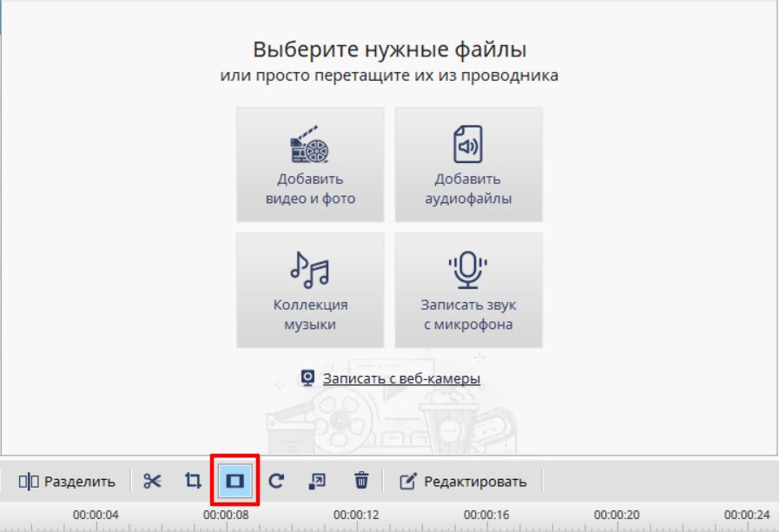Click the webcam icon
The image size is (779, 532).
coord(308,378)
